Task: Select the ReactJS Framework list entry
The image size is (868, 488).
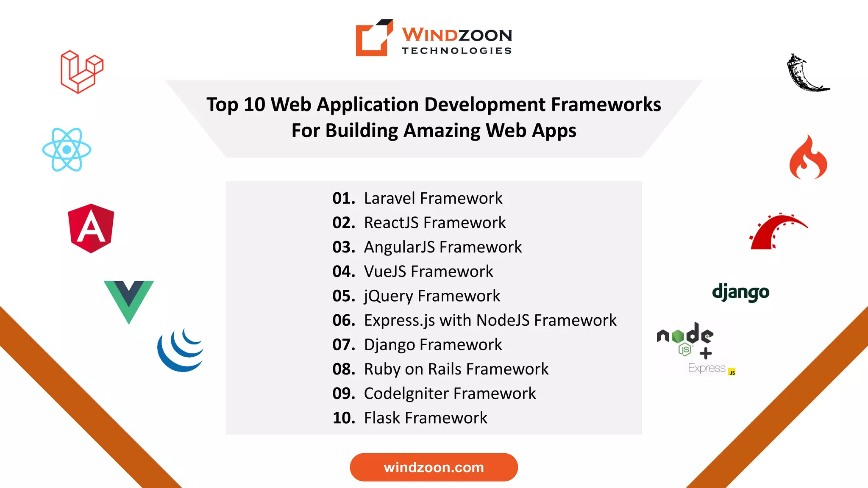Action: click(x=419, y=223)
